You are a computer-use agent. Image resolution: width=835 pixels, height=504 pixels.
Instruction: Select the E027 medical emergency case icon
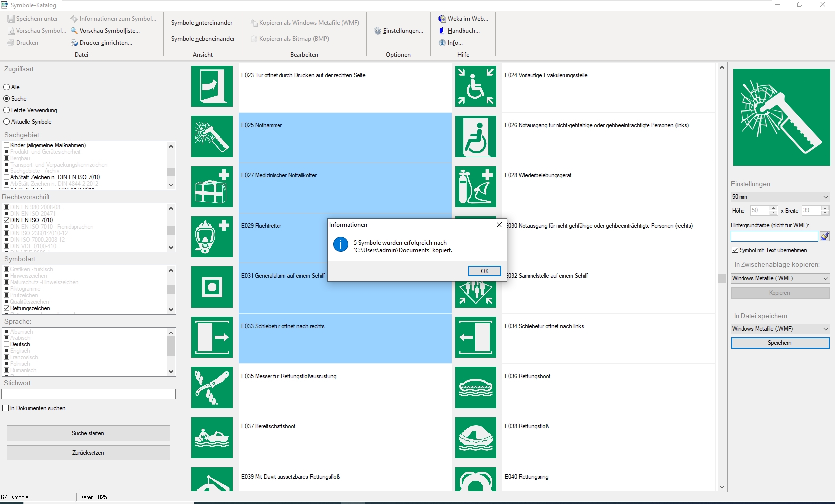click(x=212, y=186)
